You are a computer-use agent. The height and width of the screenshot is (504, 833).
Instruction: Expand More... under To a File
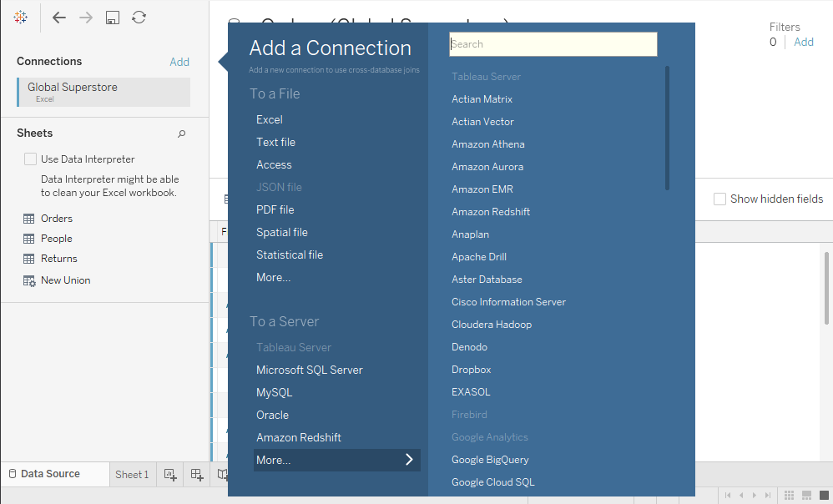(273, 276)
